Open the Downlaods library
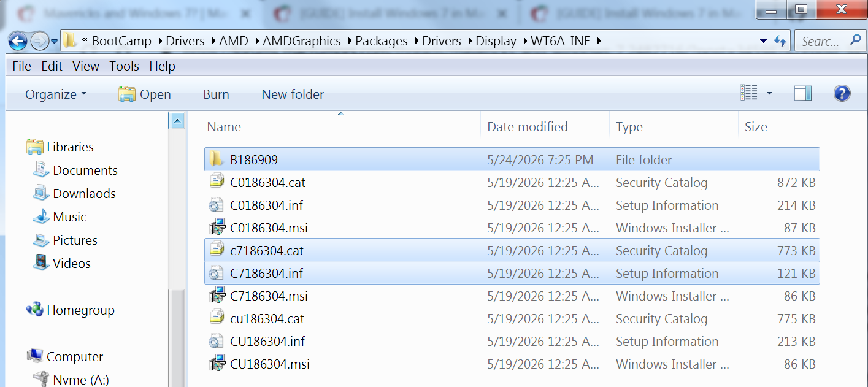 click(74, 193)
